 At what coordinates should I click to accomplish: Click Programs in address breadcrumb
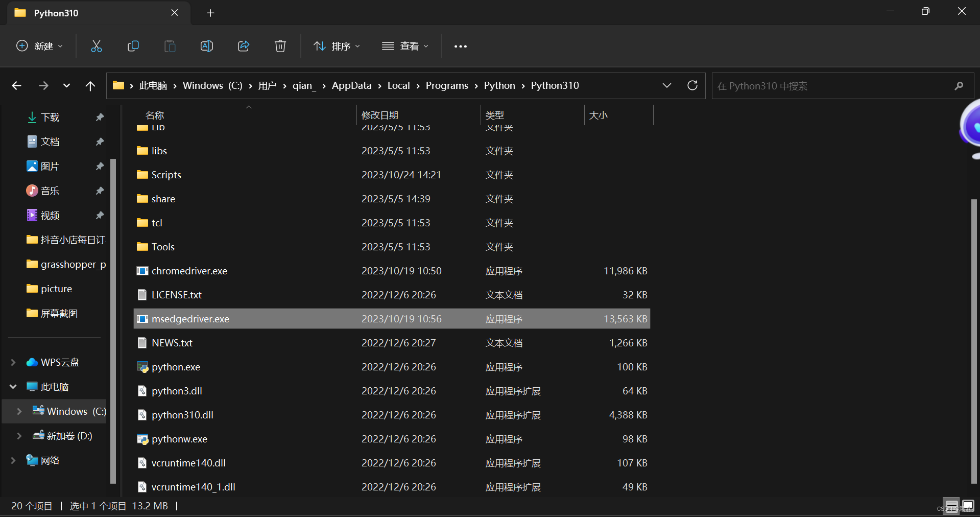[447, 85]
